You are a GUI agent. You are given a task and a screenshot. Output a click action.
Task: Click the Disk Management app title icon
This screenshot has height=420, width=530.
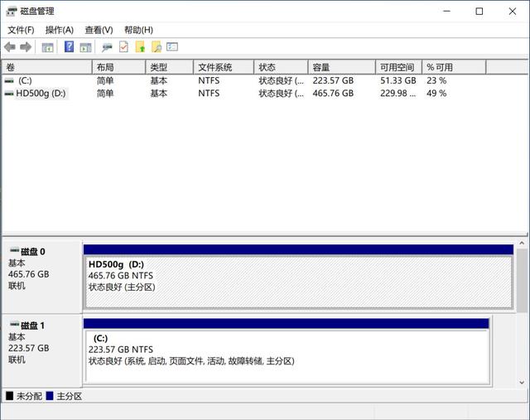point(11,12)
